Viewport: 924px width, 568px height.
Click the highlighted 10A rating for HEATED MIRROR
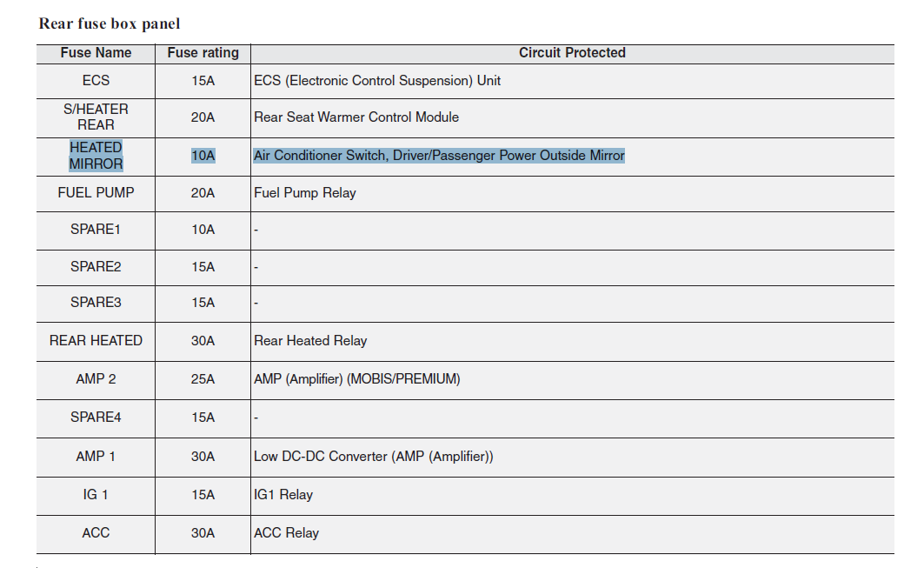(x=203, y=156)
